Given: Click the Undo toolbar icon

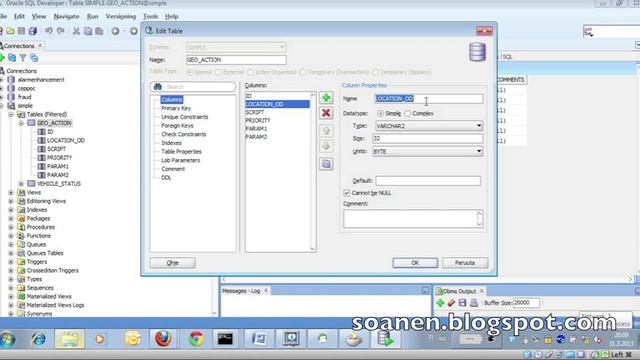Looking at the screenshot, I should pos(49,31).
